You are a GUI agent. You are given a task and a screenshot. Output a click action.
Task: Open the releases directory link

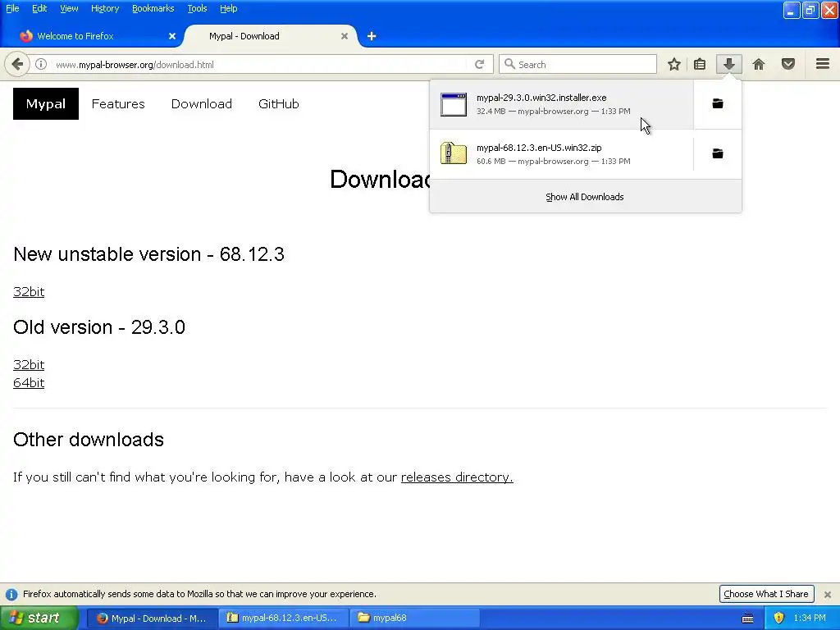(457, 477)
